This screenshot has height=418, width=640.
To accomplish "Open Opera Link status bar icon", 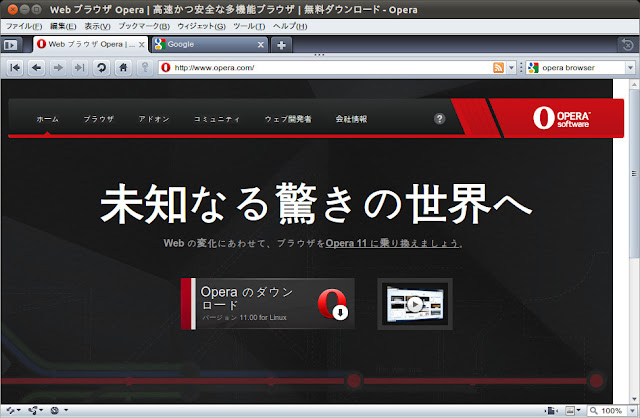I will 13,410.
